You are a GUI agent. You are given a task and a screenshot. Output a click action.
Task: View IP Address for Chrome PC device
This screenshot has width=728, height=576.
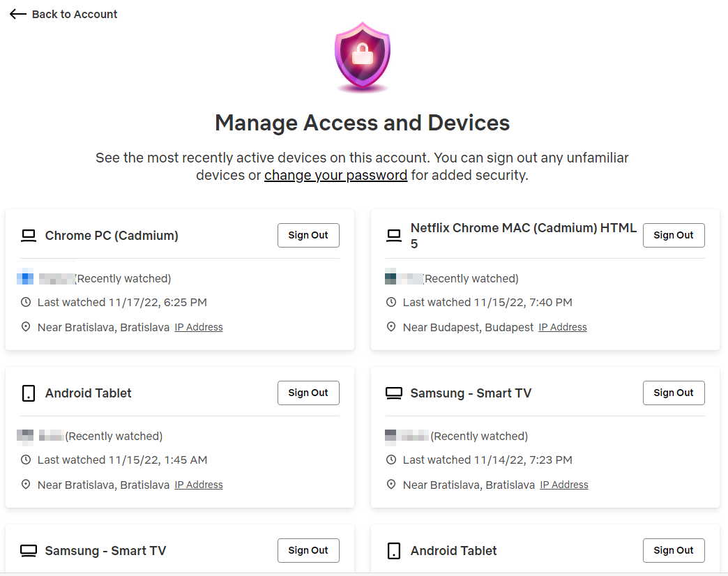pyautogui.click(x=199, y=327)
